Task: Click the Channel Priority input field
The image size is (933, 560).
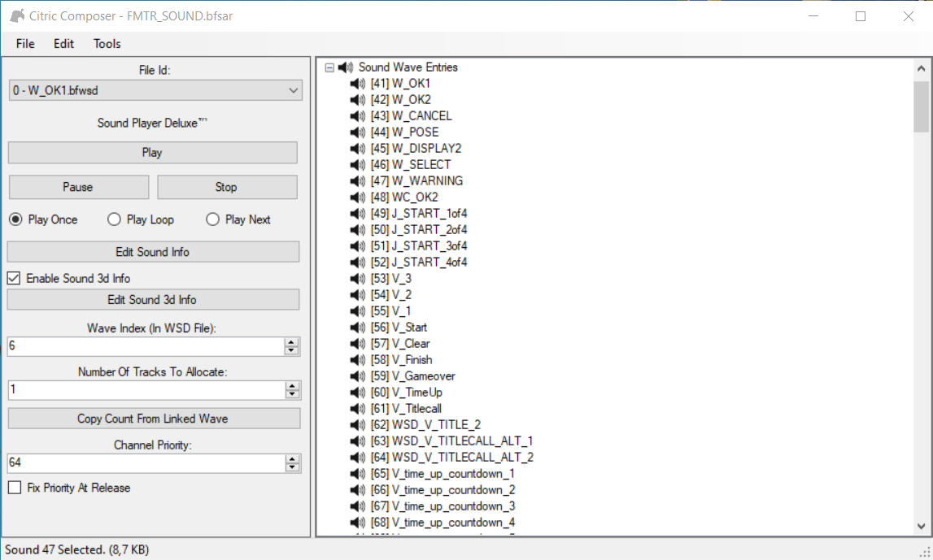Action: [x=145, y=462]
